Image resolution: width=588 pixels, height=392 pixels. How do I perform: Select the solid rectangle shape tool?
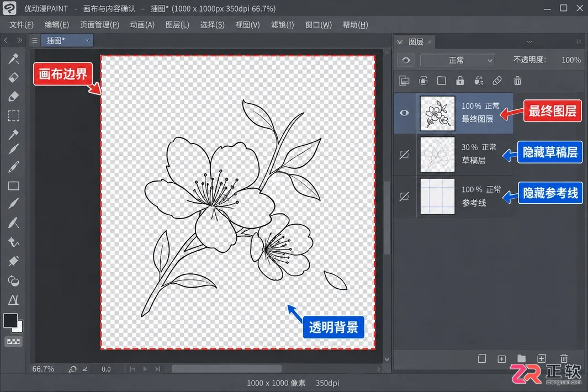point(13,186)
